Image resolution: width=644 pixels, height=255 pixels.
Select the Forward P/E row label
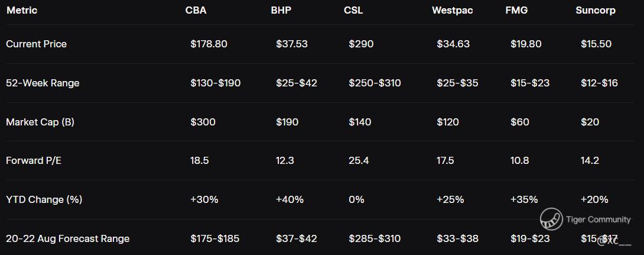click(34, 160)
